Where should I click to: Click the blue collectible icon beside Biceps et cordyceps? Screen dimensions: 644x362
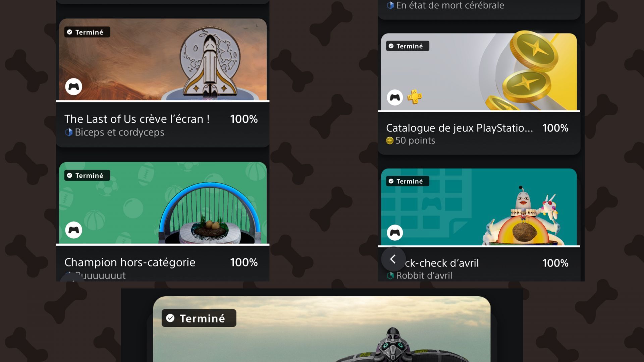[x=69, y=132]
